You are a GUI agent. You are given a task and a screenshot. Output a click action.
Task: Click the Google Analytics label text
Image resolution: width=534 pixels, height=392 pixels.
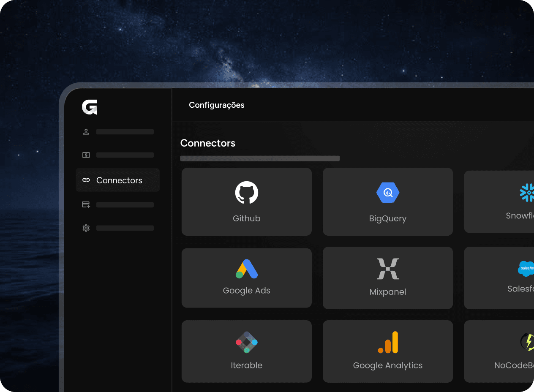[388, 366]
